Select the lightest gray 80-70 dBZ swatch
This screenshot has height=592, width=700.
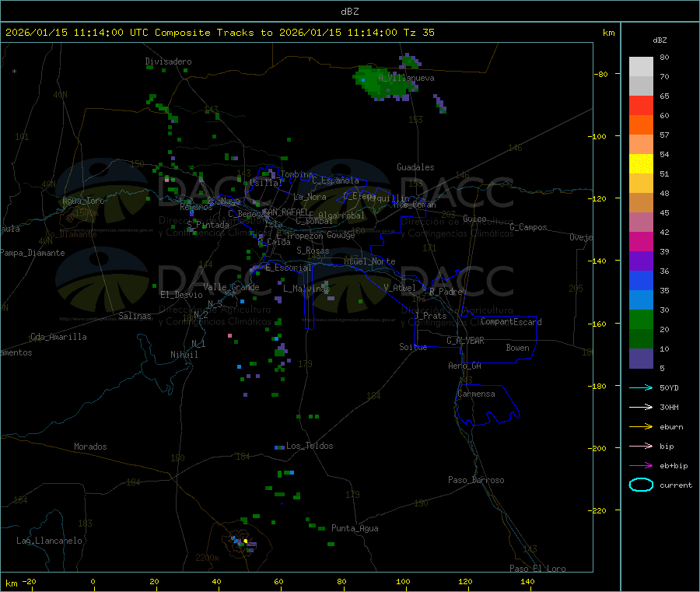click(641, 67)
